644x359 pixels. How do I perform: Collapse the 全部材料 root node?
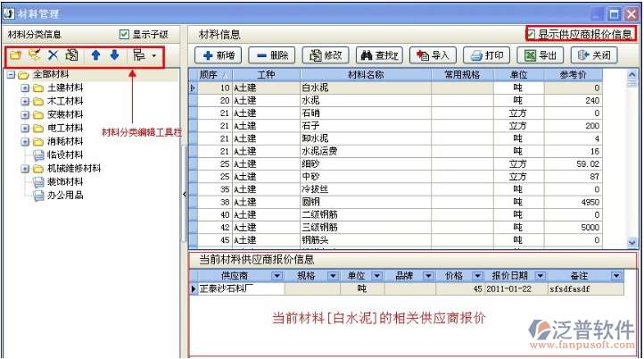point(11,75)
